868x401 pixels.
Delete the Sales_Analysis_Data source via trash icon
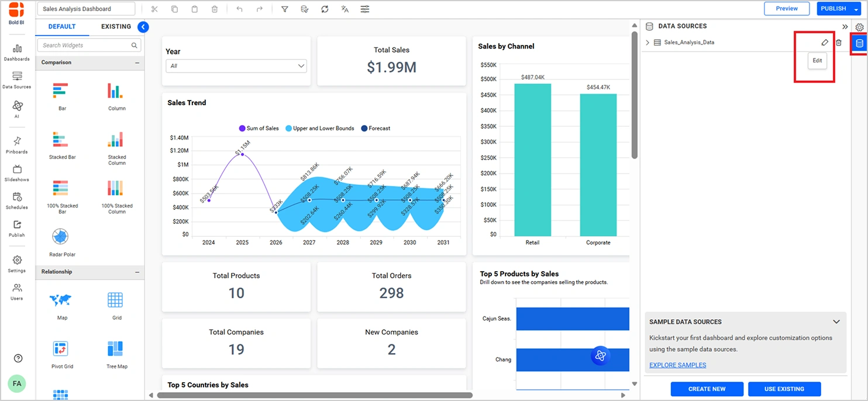coord(838,43)
